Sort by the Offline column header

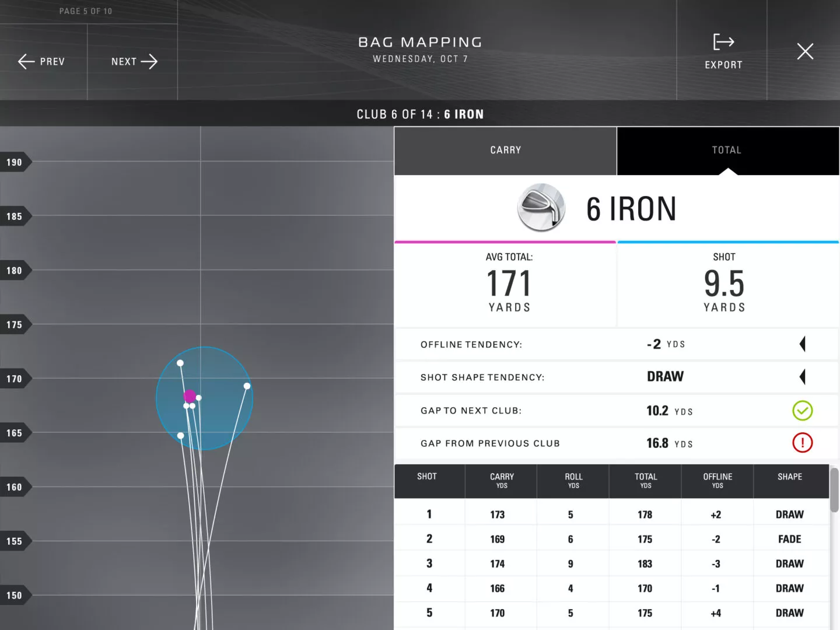[717, 481]
